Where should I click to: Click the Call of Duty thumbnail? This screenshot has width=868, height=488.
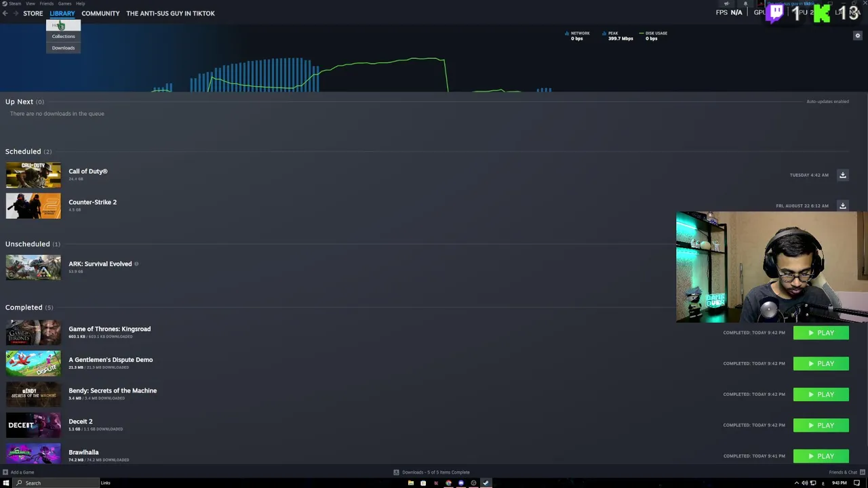[x=33, y=175]
